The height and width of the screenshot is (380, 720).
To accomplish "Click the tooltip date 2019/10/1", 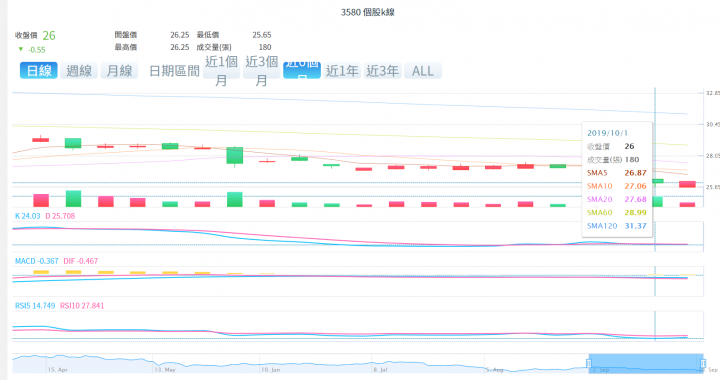I will (x=607, y=133).
